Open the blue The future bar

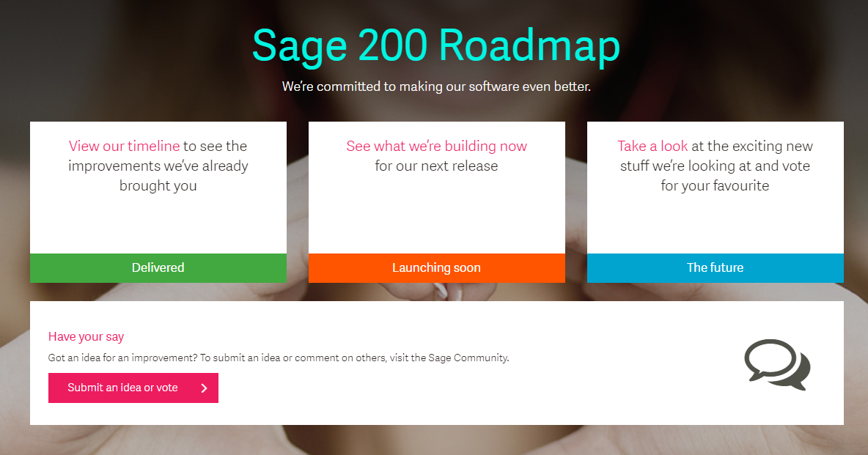click(x=716, y=268)
